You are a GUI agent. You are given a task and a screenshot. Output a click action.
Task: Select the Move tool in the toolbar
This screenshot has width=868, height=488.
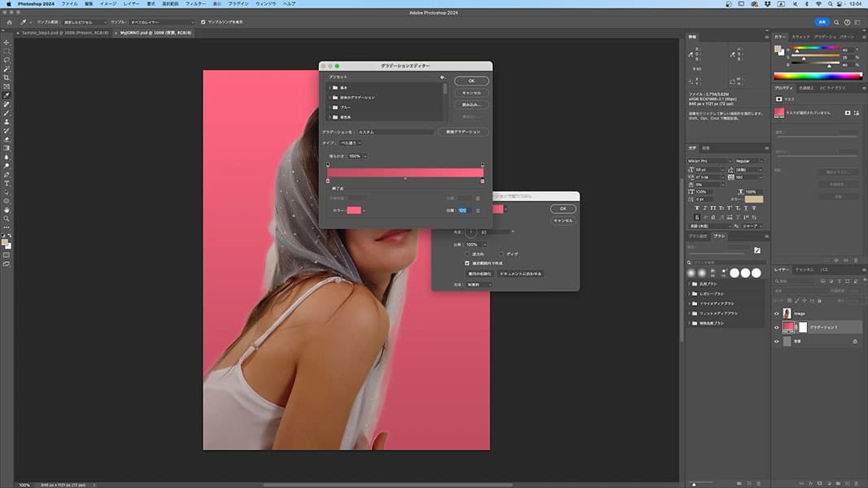point(7,41)
